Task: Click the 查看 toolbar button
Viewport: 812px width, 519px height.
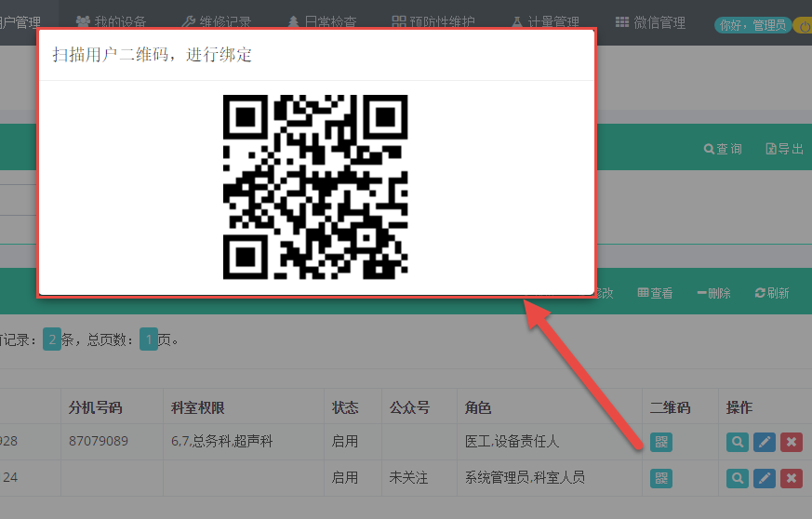Action: click(x=655, y=293)
